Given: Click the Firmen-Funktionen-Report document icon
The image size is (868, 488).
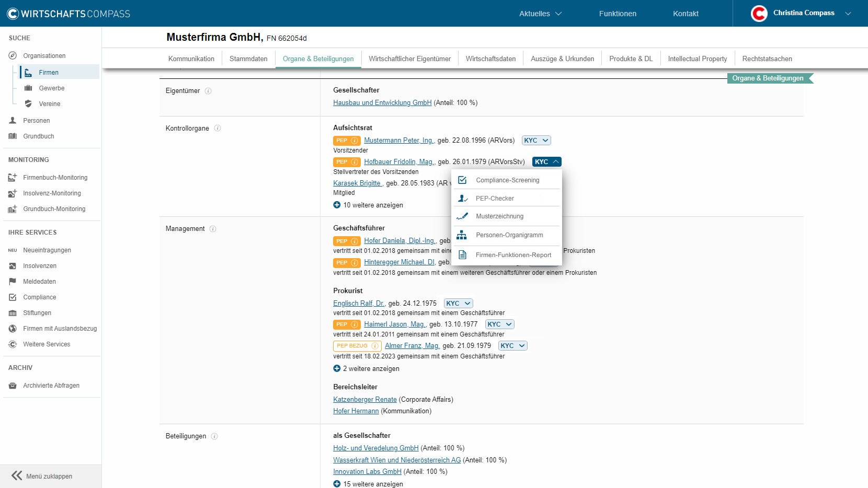Looking at the screenshot, I should 462,255.
